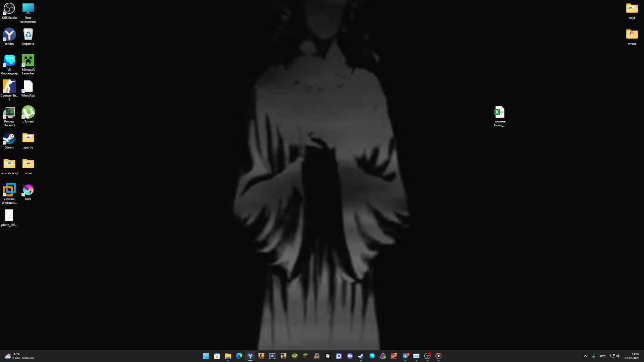
Task: Open the weather widget on the taskbar
Action: click(x=19, y=356)
